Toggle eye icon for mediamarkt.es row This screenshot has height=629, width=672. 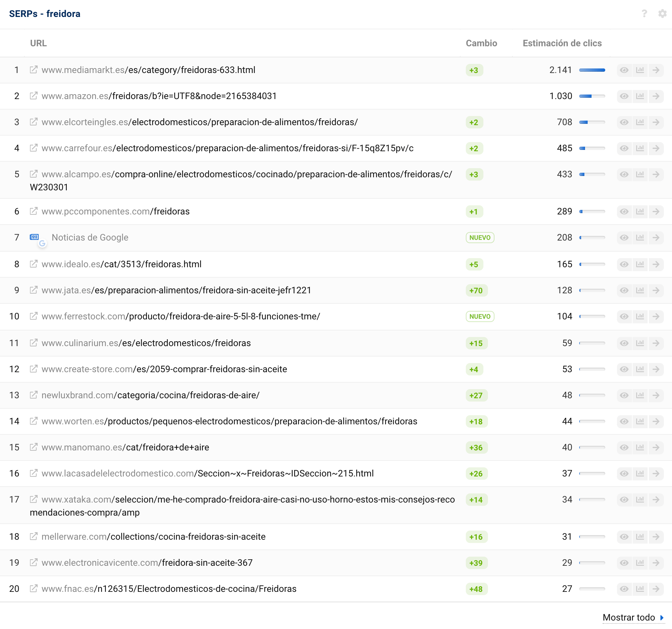click(x=624, y=70)
